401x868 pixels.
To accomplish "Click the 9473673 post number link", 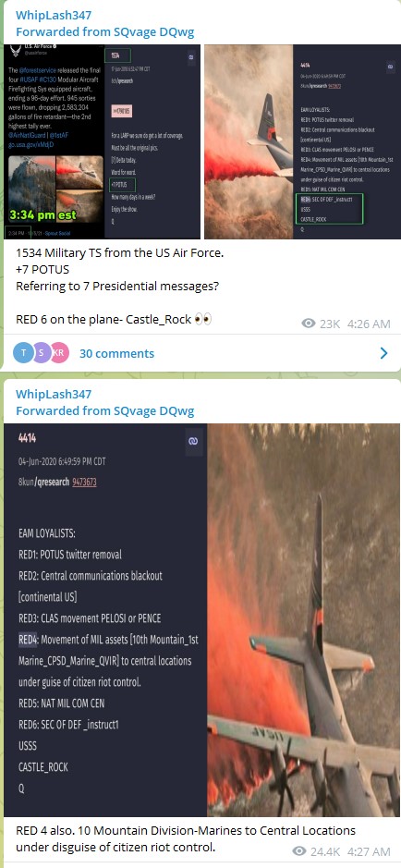I will [x=84, y=483].
